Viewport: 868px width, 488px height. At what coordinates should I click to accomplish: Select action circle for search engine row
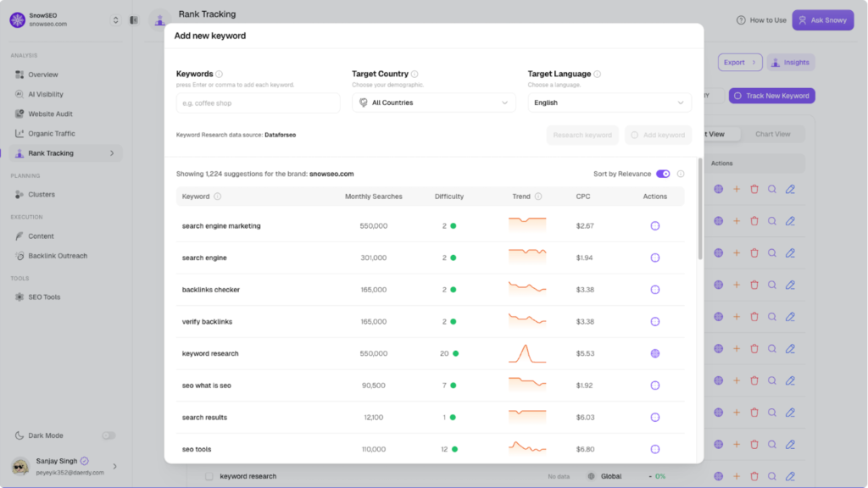pyautogui.click(x=655, y=258)
